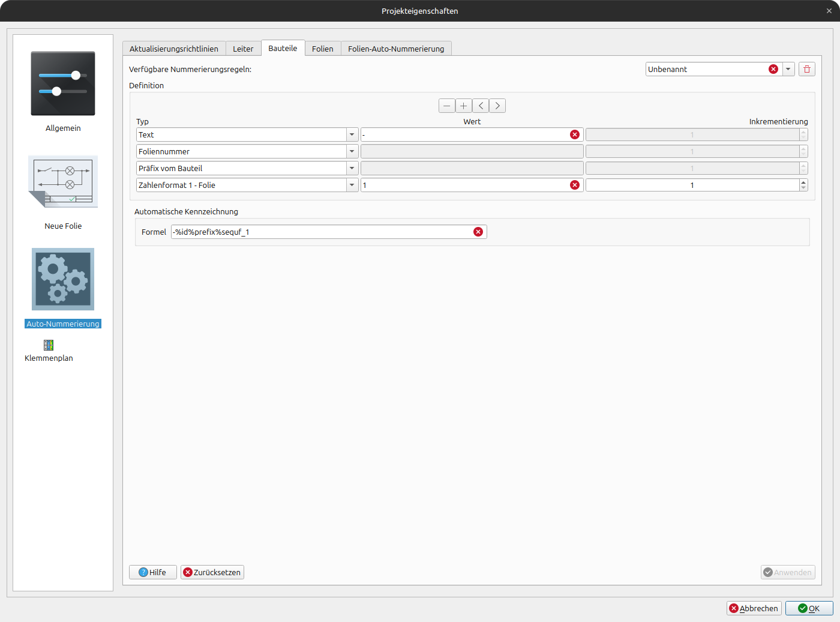
Task: Confirm the dialog with OK
Action: point(809,608)
